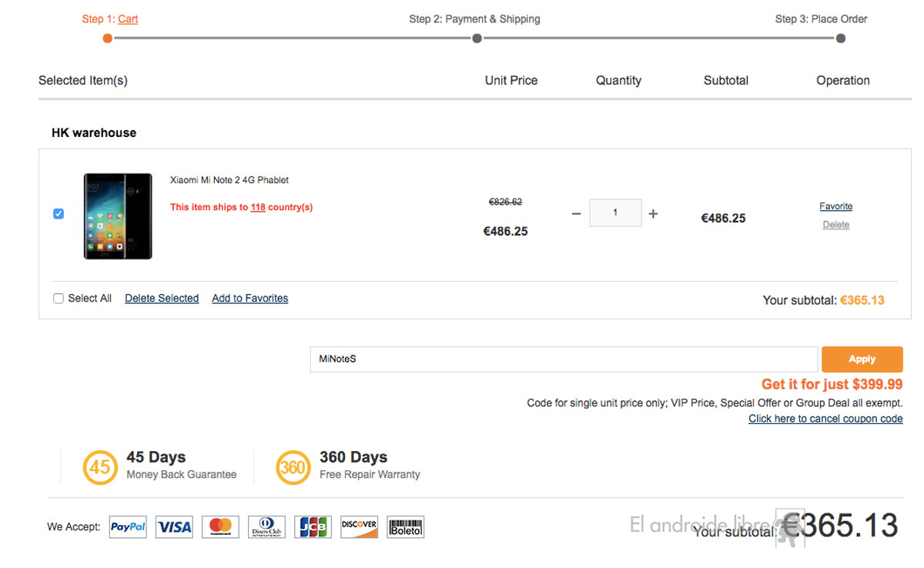
Task: Click the Boleto payment icon
Action: coord(406,527)
